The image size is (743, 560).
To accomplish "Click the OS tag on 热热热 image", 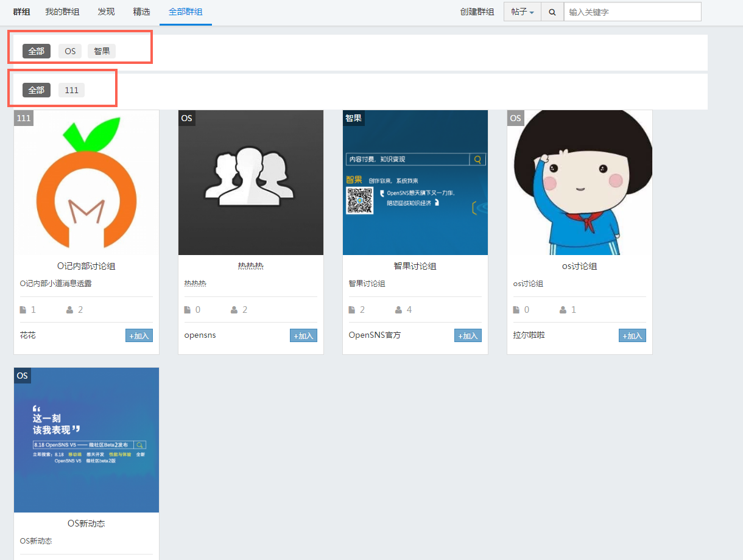I will click(x=187, y=118).
